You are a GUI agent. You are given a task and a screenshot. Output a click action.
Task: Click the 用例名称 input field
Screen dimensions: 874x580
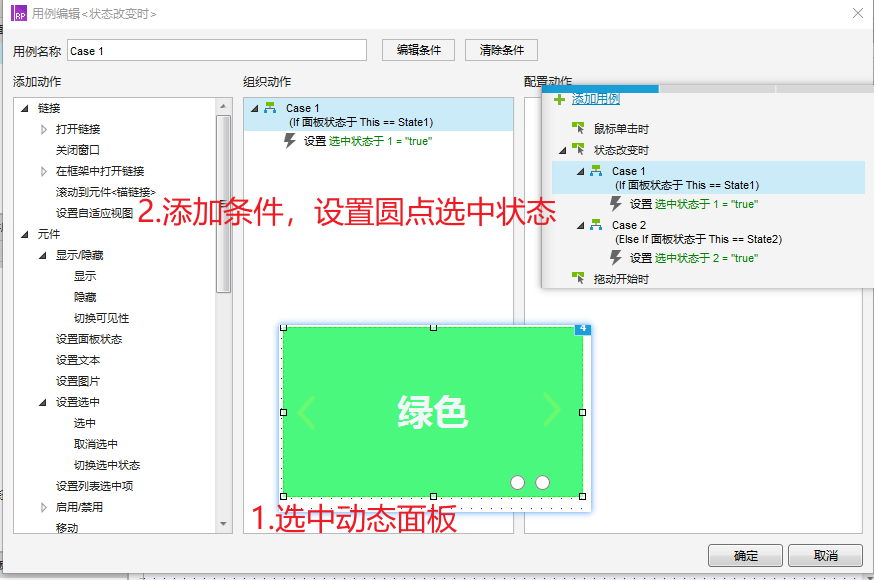tap(217, 50)
